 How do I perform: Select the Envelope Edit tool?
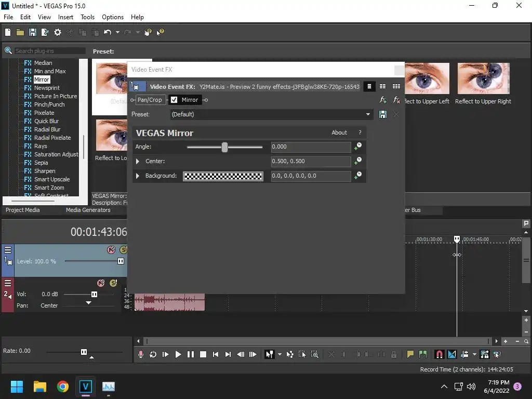[x=290, y=354]
